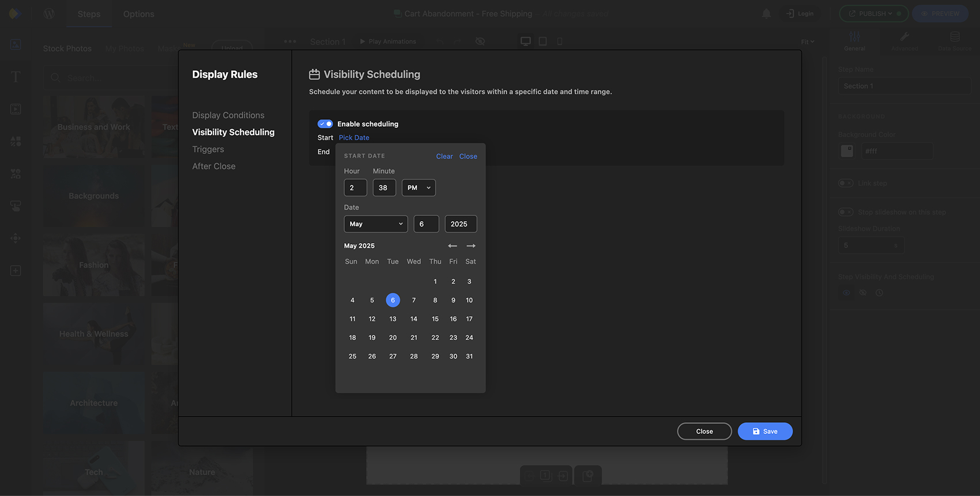This screenshot has height=496, width=980.
Task: Open the General settings tab
Action: [x=854, y=41]
